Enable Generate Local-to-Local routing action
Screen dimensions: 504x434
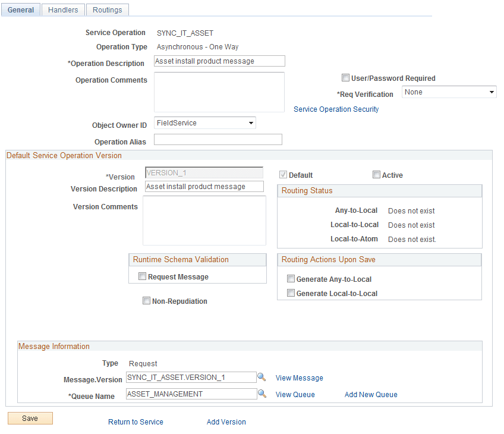click(x=291, y=293)
